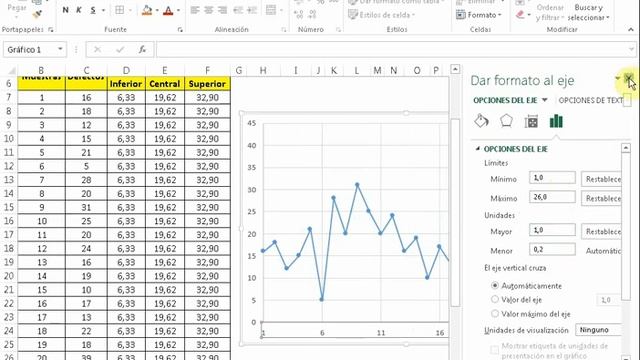The width and height of the screenshot is (640, 360).
Task: Click the Menor units input field
Action: click(x=552, y=249)
